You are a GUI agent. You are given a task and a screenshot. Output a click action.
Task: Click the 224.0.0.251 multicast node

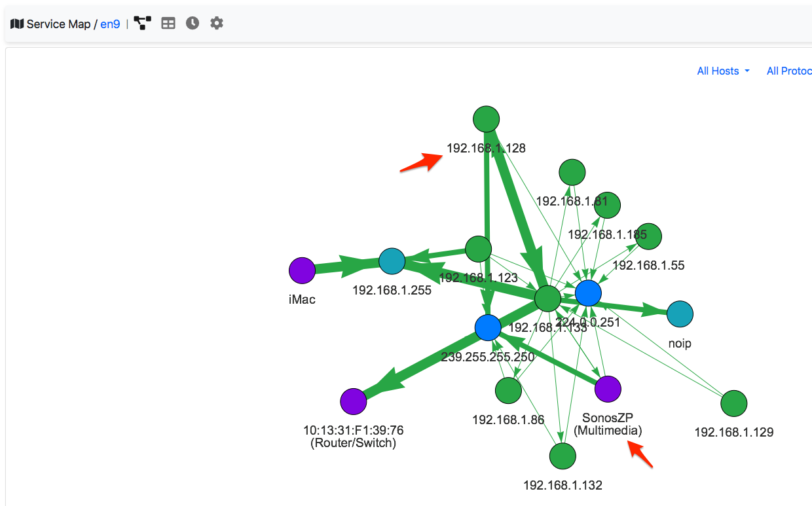point(587,294)
